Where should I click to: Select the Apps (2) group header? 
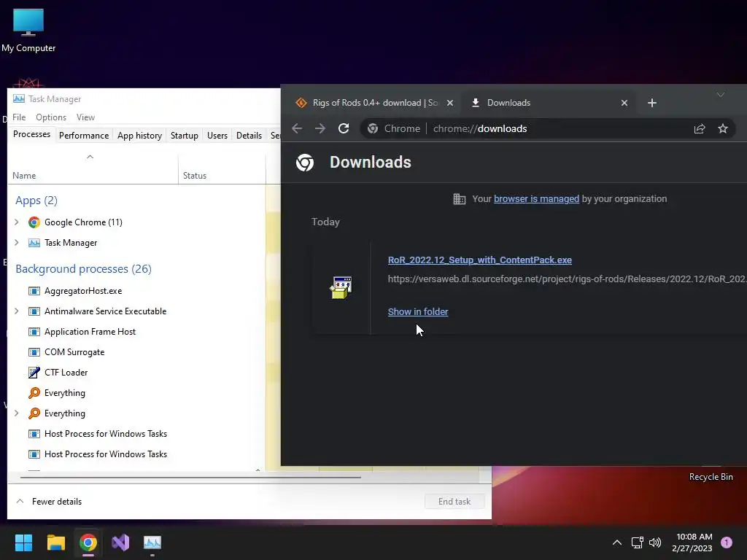pyautogui.click(x=36, y=201)
